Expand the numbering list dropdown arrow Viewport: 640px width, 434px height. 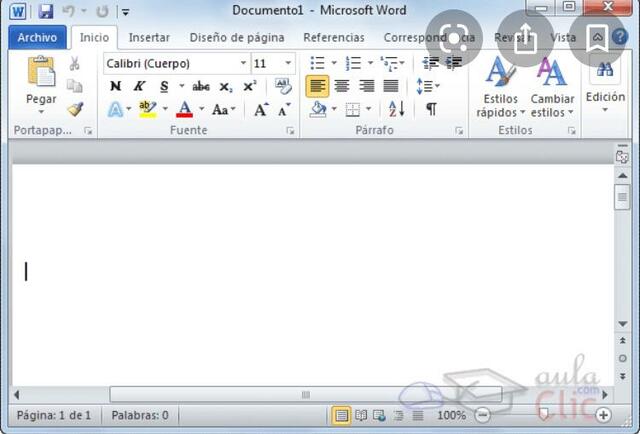click(x=370, y=63)
